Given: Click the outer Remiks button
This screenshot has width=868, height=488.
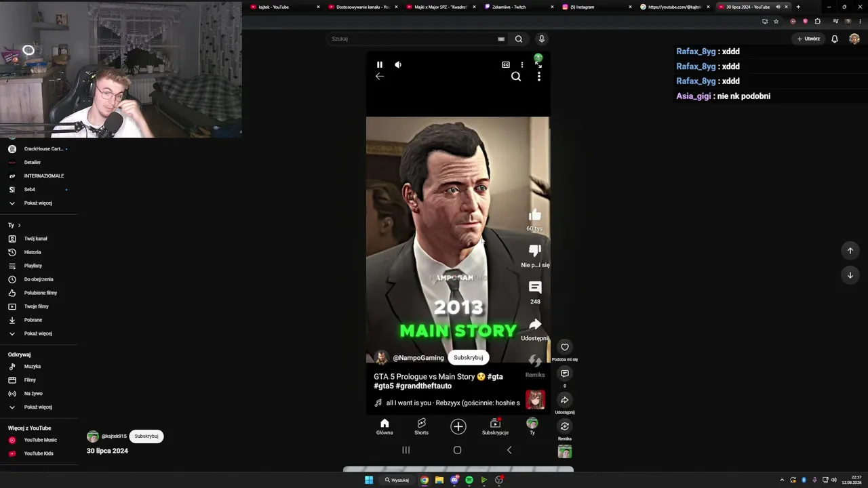Looking at the screenshot, I should click(x=564, y=426).
